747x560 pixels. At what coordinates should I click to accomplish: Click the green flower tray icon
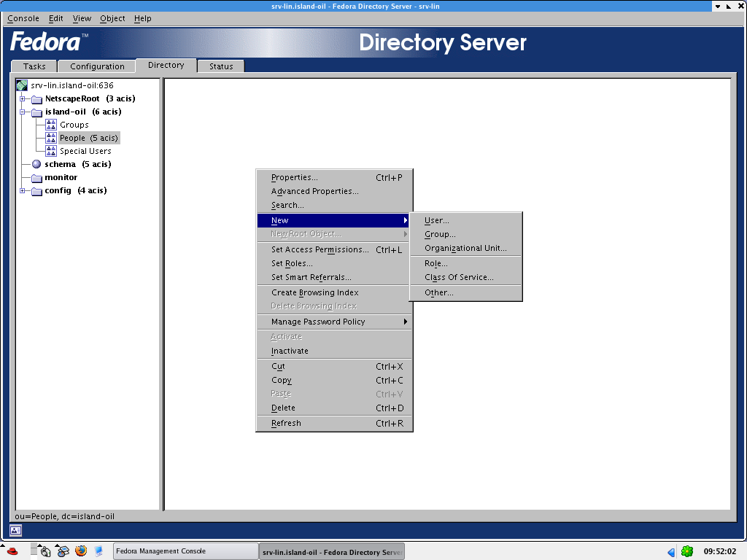tap(687, 551)
